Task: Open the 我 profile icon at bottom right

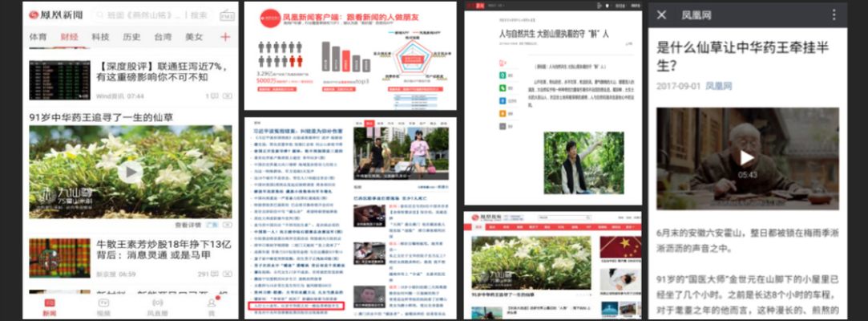Action: [212, 307]
